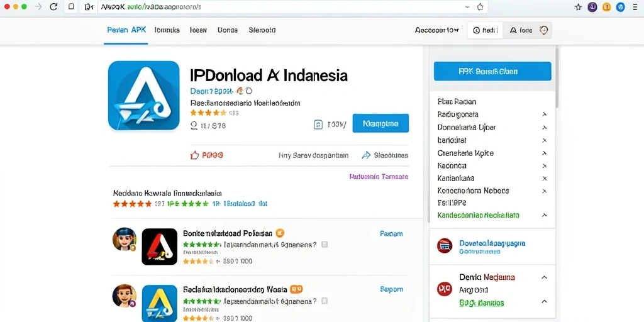
Task: Click the blue Nleegioue download button
Action: pyautogui.click(x=380, y=123)
